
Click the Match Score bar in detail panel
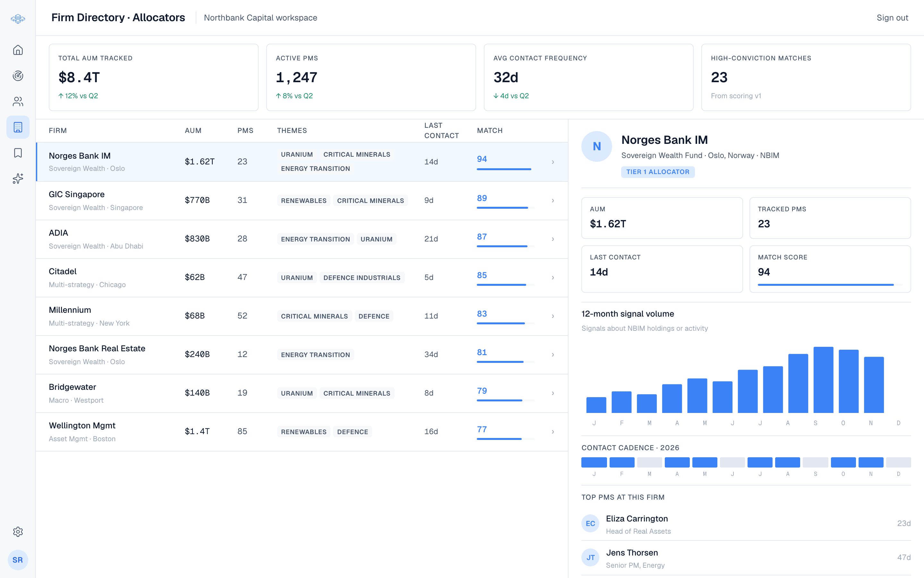pyautogui.click(x=830, y=285)
